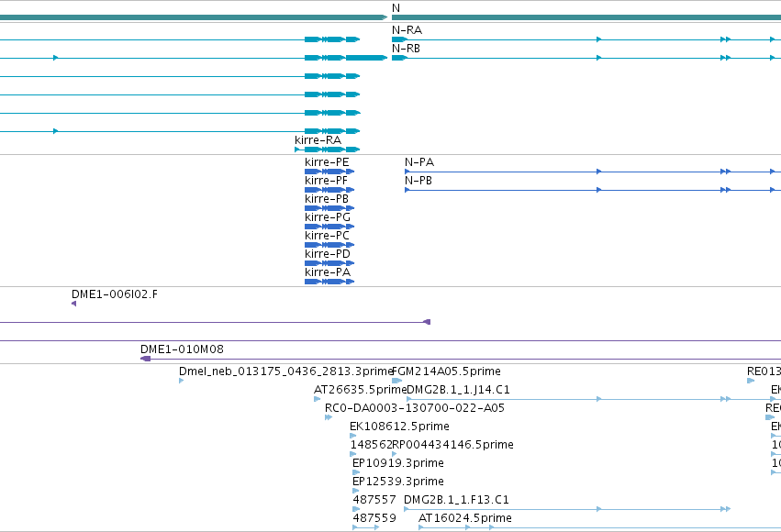Image resolution: width=781 pixels, height=532 pixels.
Task: Click the N-PA protein label
Action: click(419, 162)
